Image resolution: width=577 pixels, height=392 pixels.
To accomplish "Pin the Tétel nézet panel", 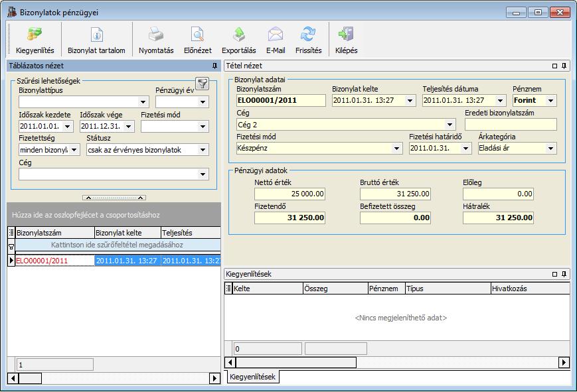I will pos(564,66).
